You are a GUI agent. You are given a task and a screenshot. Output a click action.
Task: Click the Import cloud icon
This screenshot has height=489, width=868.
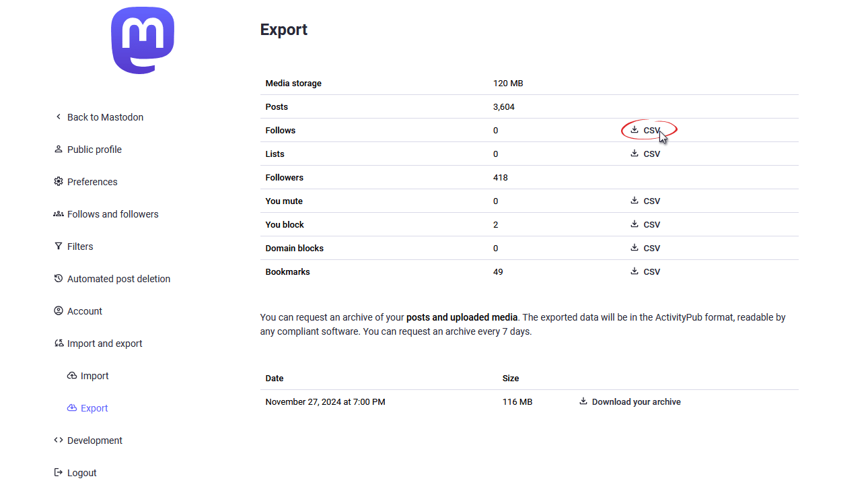(72, 376)
